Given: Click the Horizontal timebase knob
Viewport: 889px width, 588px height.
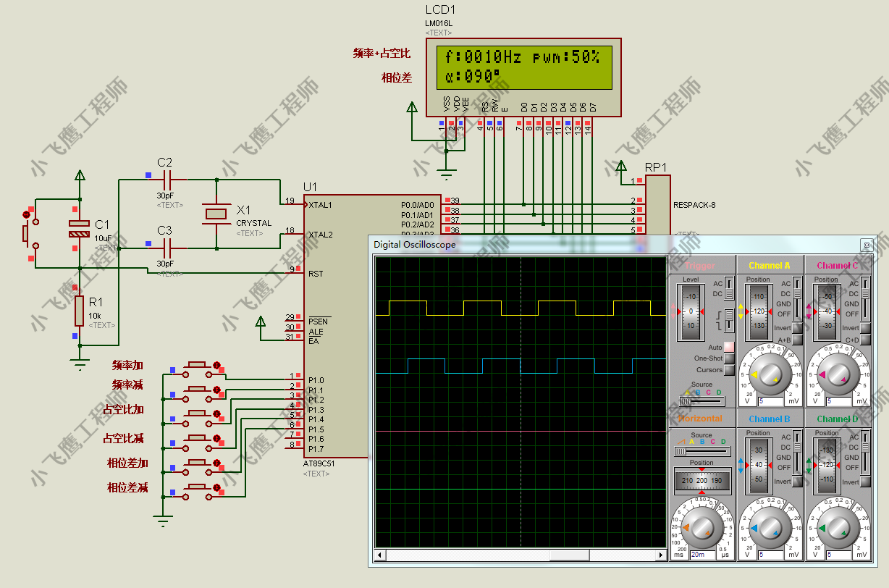Looking at the screenshot, I should click(x=701, y=529).
